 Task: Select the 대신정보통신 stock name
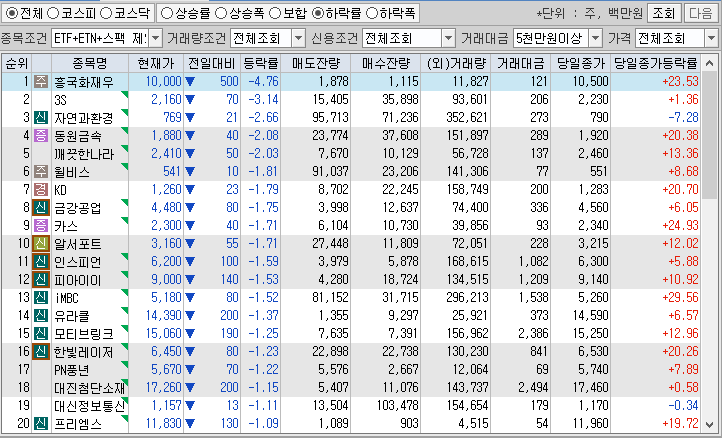(89, 406)
